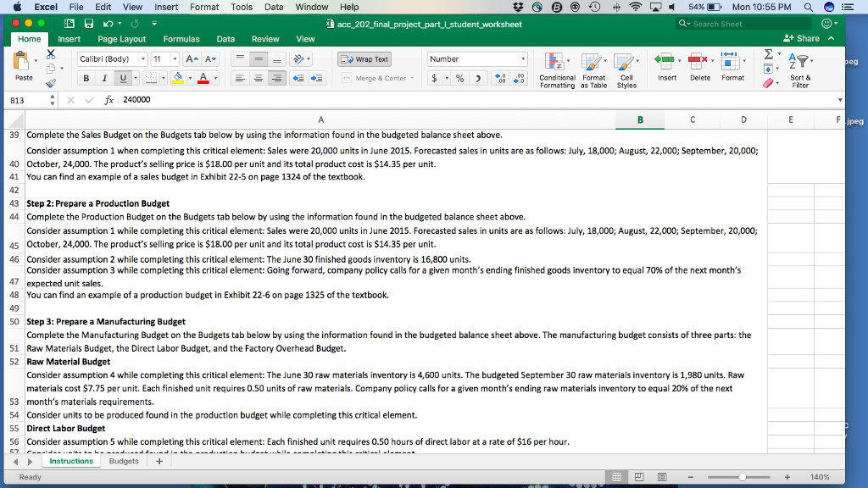Open the Budgets sheet tab
Screen dimensions: 868x488
(x=124, y=461)
